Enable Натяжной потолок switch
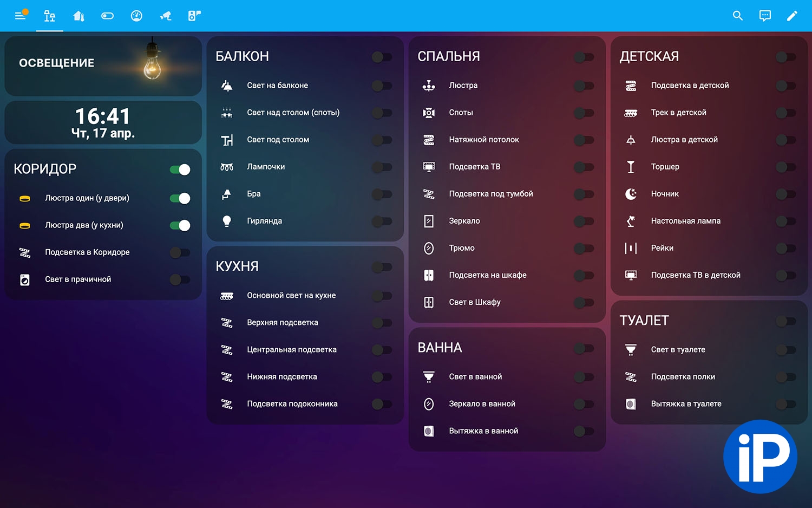This screenshot has height=508, width=812. click(584, 140)
